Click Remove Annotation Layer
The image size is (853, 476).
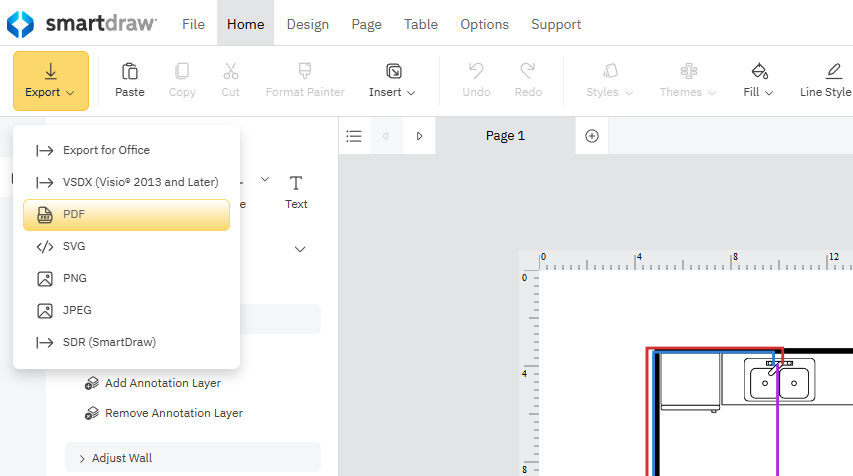[173, 413]
